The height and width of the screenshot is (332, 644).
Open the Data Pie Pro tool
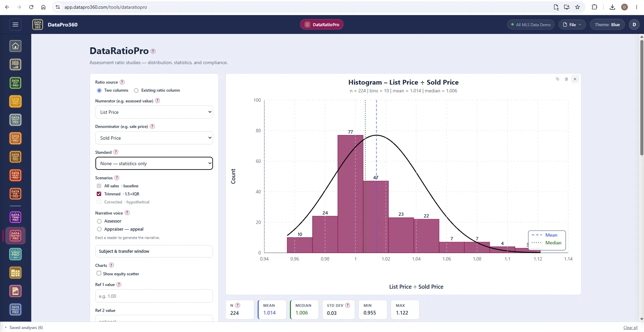coord(15,194)
